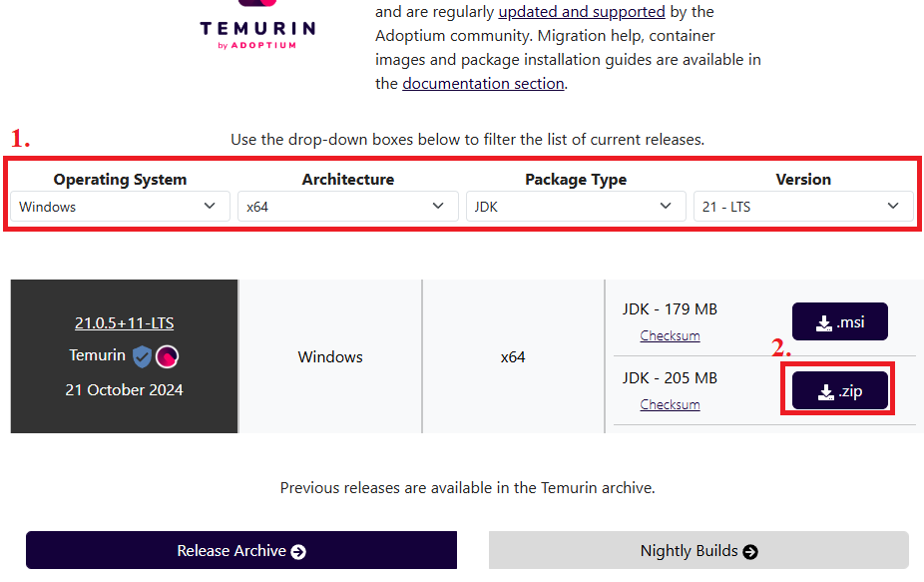Go to Nightly Builds
The image size is (924, 582).
click(x=698, y=550)
